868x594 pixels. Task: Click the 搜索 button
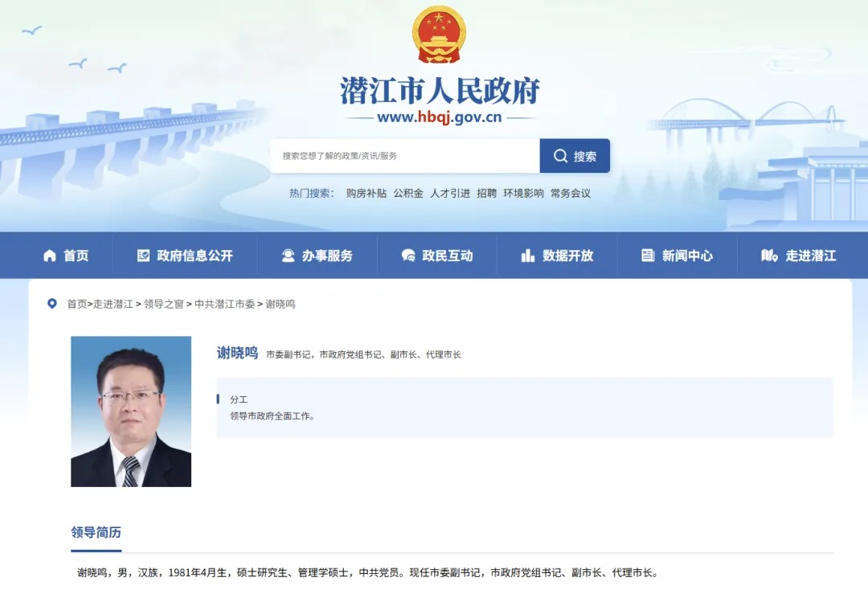(575, 156)
